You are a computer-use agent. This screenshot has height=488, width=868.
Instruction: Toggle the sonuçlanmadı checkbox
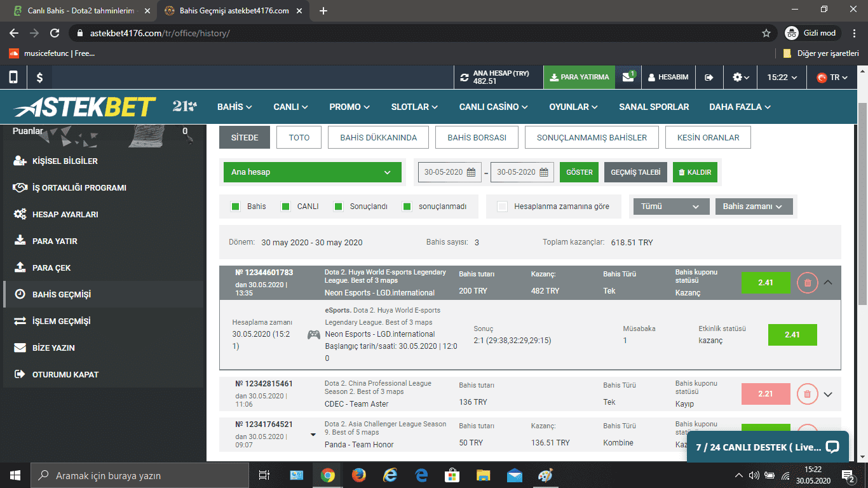pos(407,207)
